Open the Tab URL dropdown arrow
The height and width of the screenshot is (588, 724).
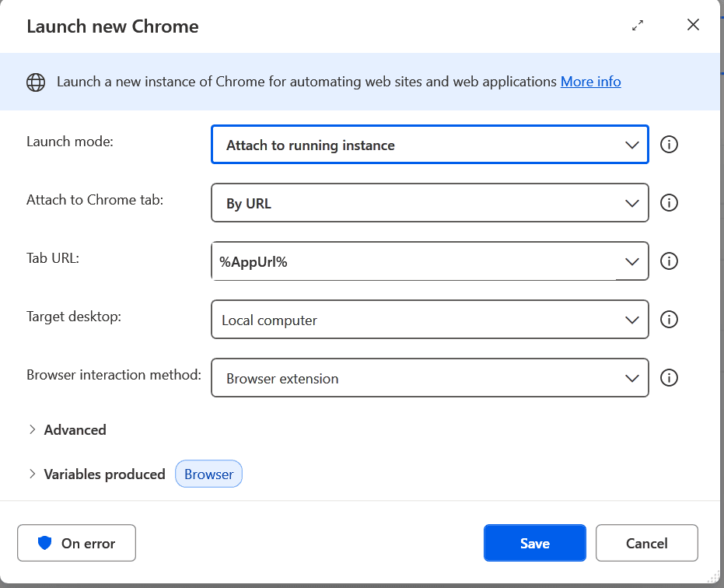click(631, 261)
